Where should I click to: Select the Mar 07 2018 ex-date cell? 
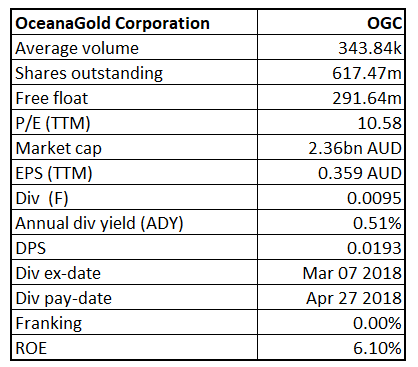(x=331, y=272)
